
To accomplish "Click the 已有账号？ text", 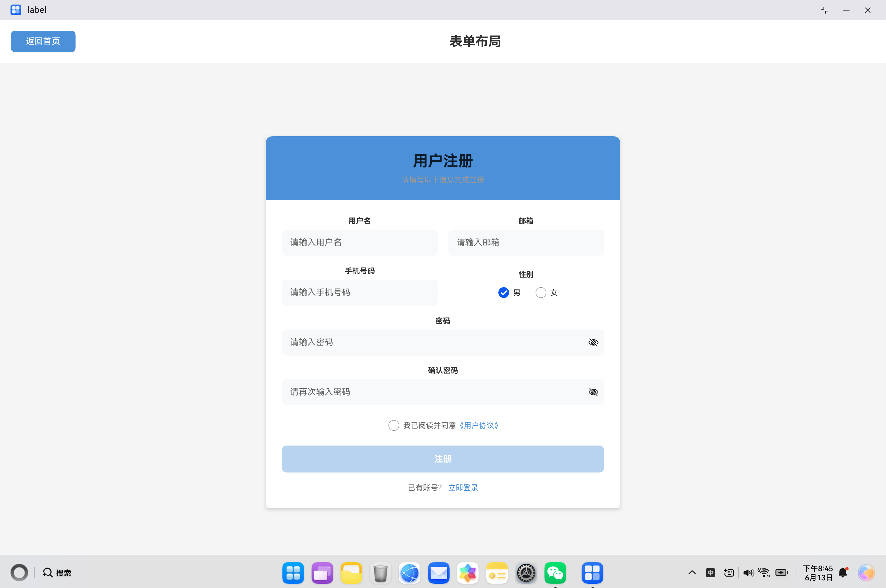I will 425,488.
